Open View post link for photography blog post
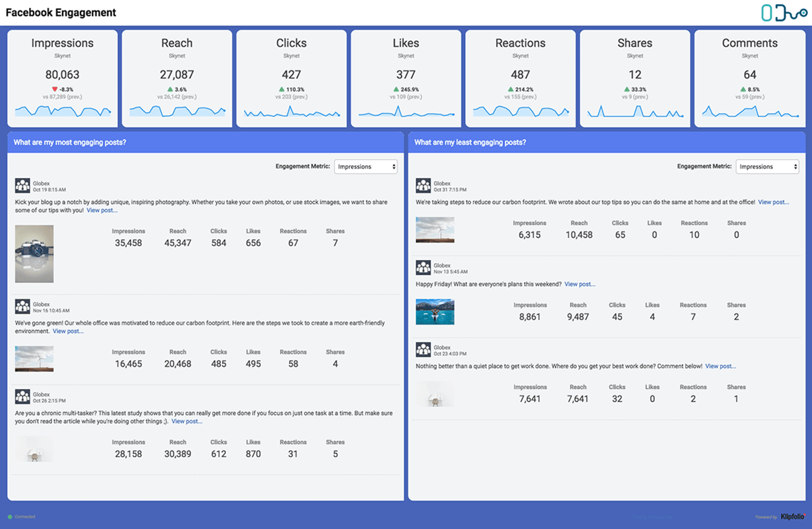Viewport: 812px width, 529px height. [102, 211]
